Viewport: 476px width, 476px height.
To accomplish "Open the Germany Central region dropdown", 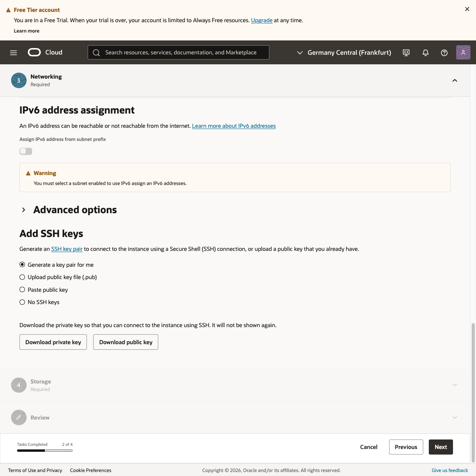I will (x=344, y=52).
